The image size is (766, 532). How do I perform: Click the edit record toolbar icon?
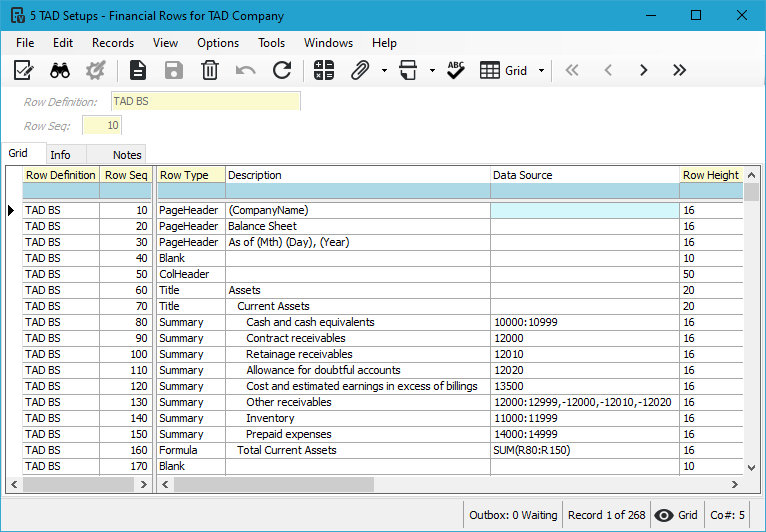click(23, 70)
